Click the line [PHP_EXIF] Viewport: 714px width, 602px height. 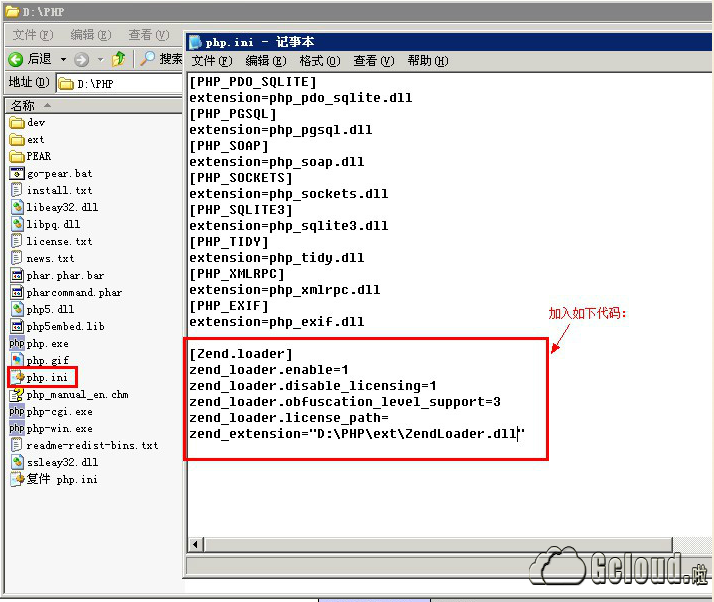tap(229, 306)
